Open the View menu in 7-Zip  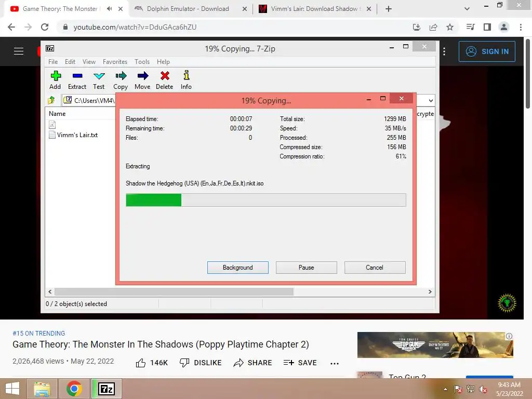(89, 62)
